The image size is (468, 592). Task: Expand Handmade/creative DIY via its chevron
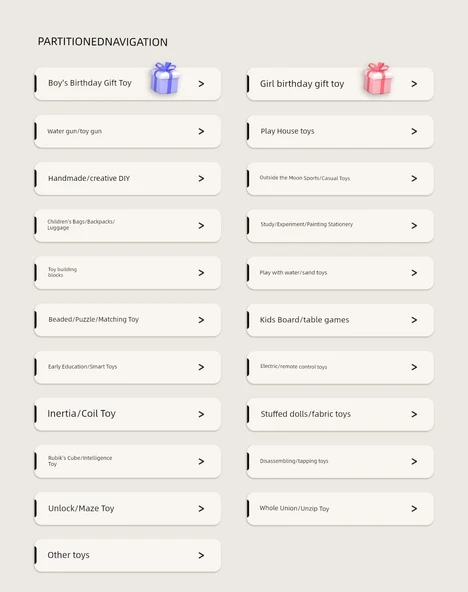(x=201, y=179)
